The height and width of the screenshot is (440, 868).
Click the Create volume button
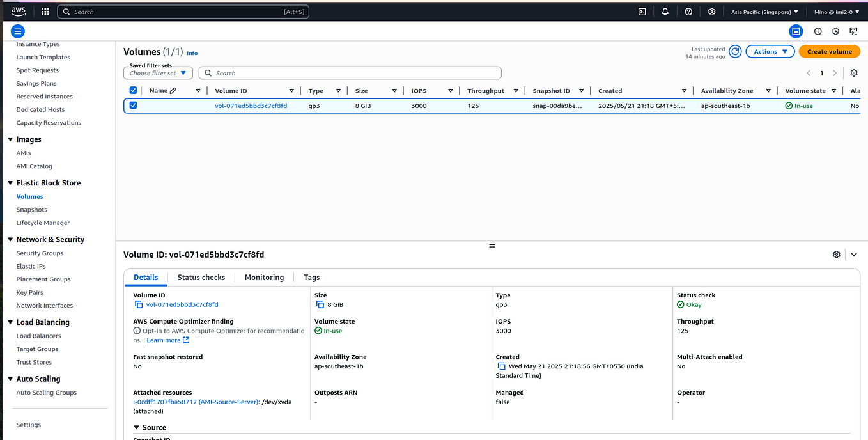pyautogui.click(x=829, y=51)
